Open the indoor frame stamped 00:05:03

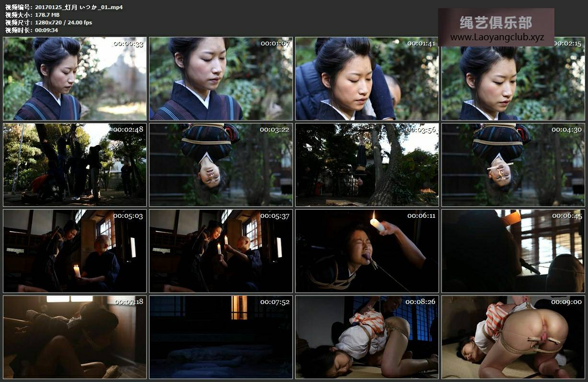pos(75,251)
